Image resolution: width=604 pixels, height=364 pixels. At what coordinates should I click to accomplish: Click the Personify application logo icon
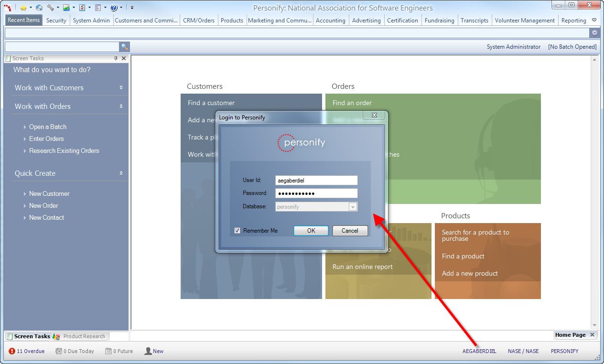coord(7,8)
